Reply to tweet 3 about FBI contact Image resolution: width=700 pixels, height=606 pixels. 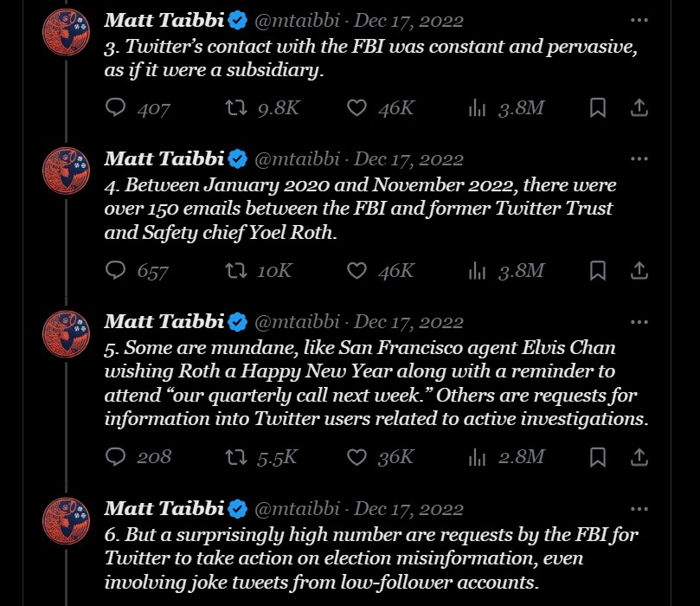116,107
